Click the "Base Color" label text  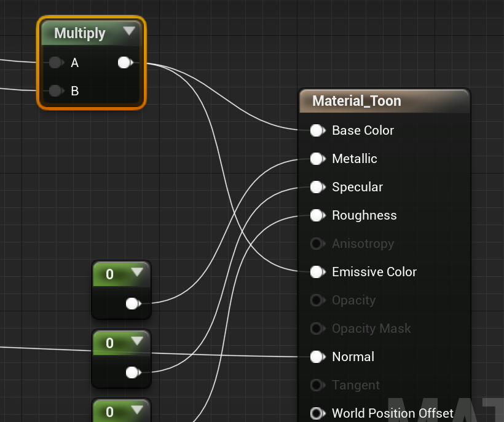click(363, 130)
